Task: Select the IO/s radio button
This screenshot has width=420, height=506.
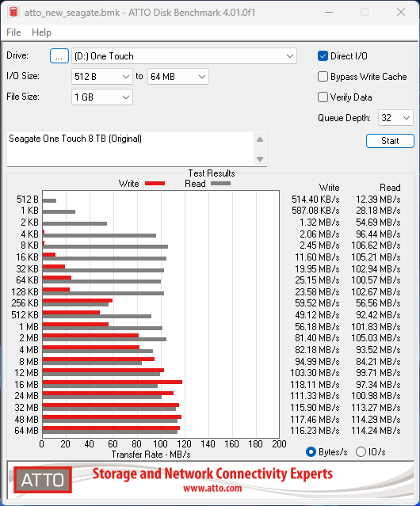Action: pos(361,452)
